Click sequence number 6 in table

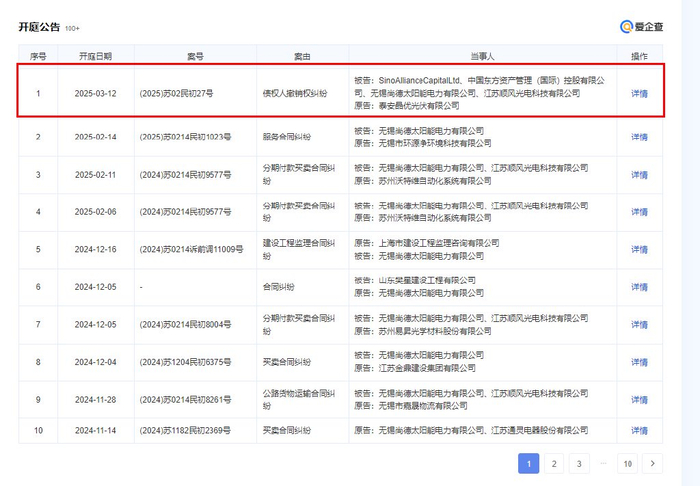[38, 287]
